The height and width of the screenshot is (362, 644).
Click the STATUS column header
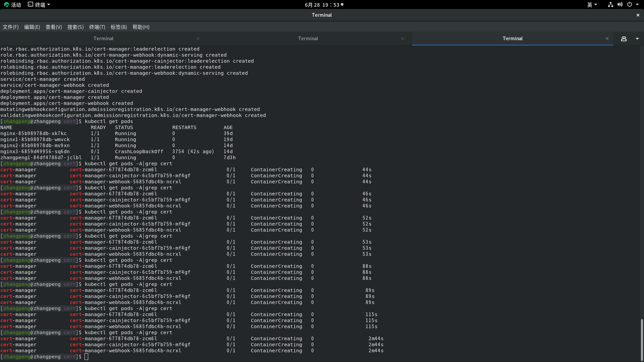pos(124,127)
